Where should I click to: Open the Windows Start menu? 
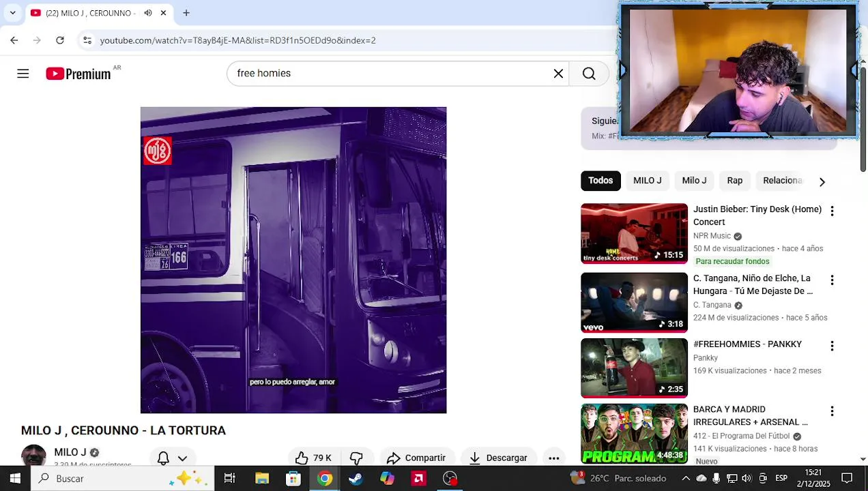pos(15,479)
